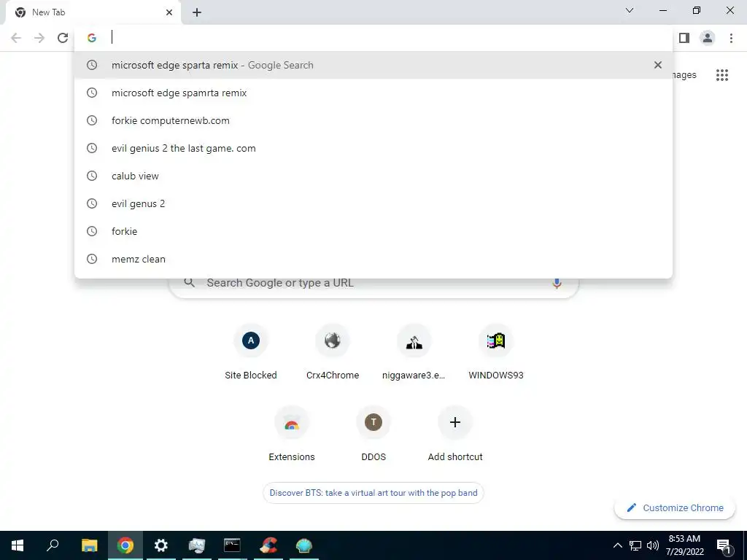Viewport: 747px width, 560px height.
Task: Choose 'microsoft edge sparta remix' suggestion
Action: (373, 65)
